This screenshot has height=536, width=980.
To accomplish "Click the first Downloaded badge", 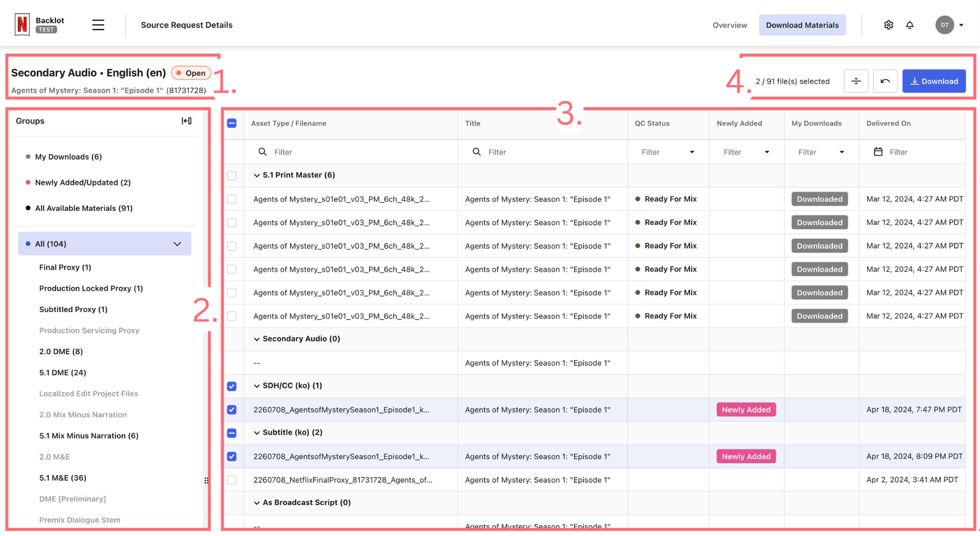I will click(820, 199).
